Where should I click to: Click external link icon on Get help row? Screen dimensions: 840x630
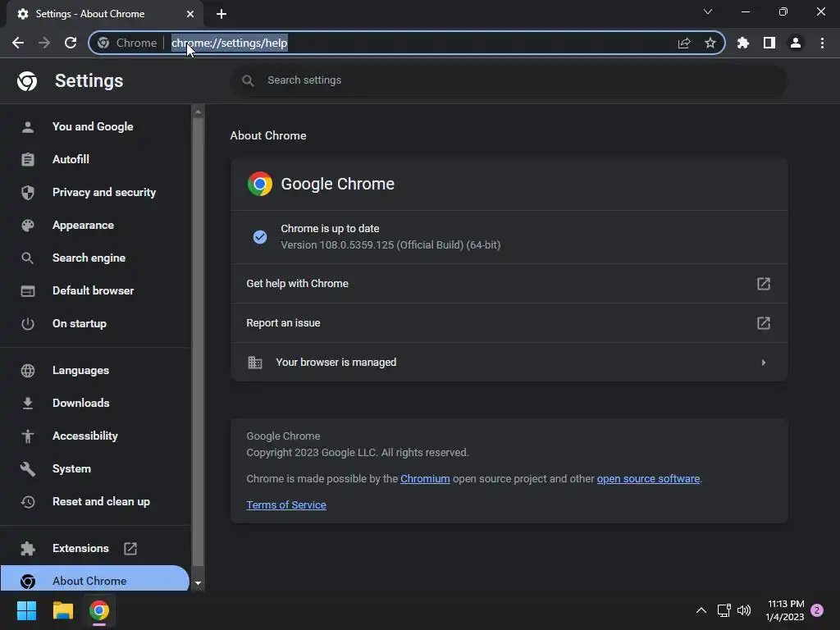[764, 283]
